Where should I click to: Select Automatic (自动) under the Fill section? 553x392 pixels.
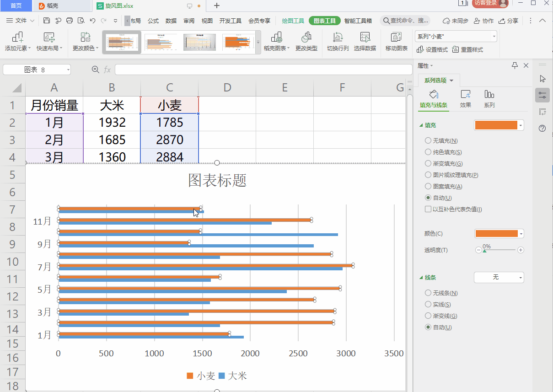[x=428, y=198]
